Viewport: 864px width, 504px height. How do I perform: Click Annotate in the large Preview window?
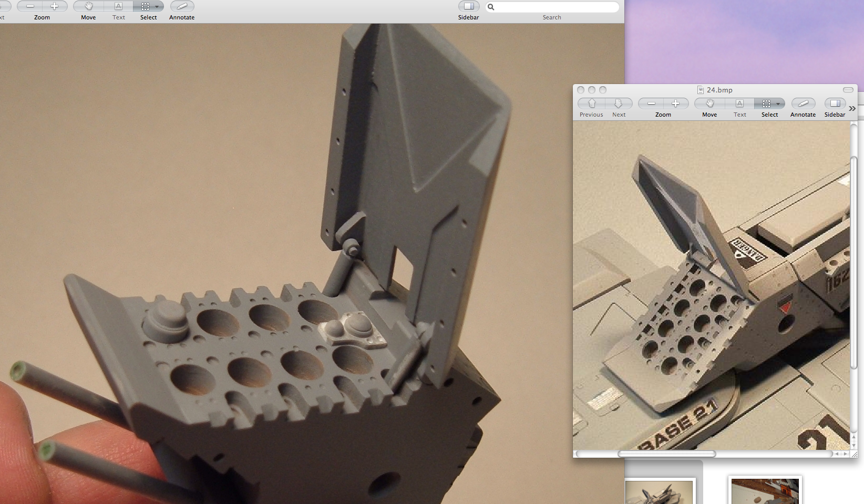pos(182,6)
